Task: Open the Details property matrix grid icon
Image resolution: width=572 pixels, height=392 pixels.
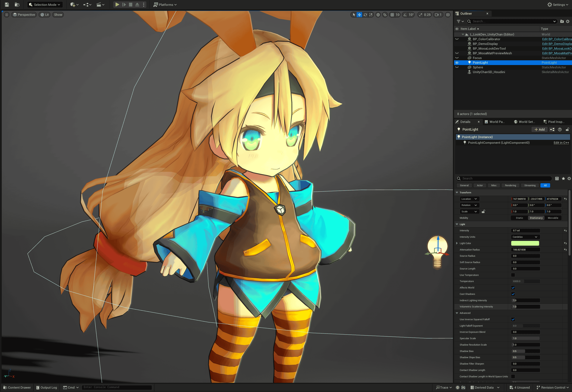Action: coord(557,179)
